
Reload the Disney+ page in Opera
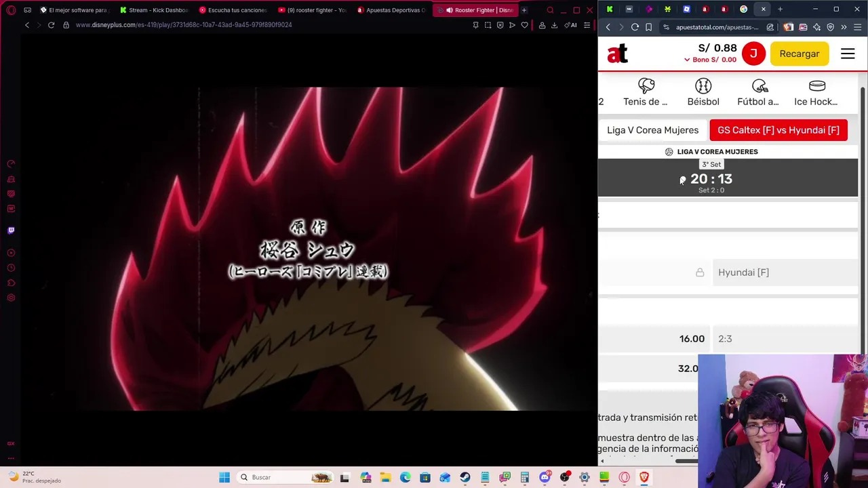(51, 25)
